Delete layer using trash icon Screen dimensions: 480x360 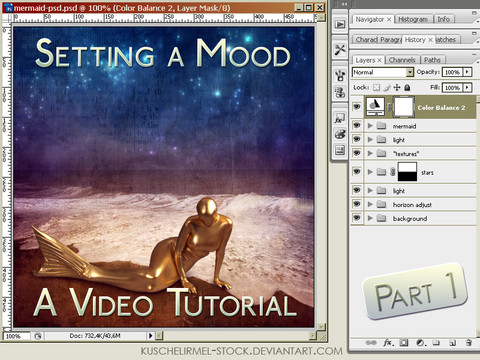coord(468,342)
